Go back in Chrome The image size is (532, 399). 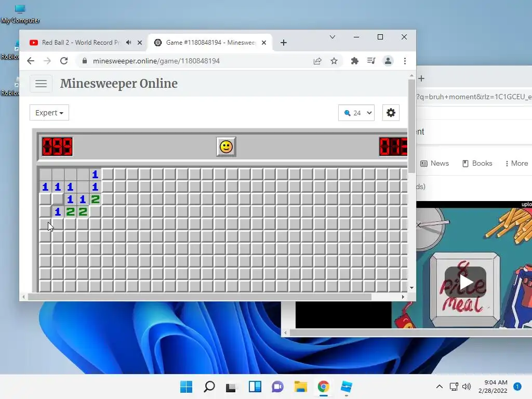point(31,61)
